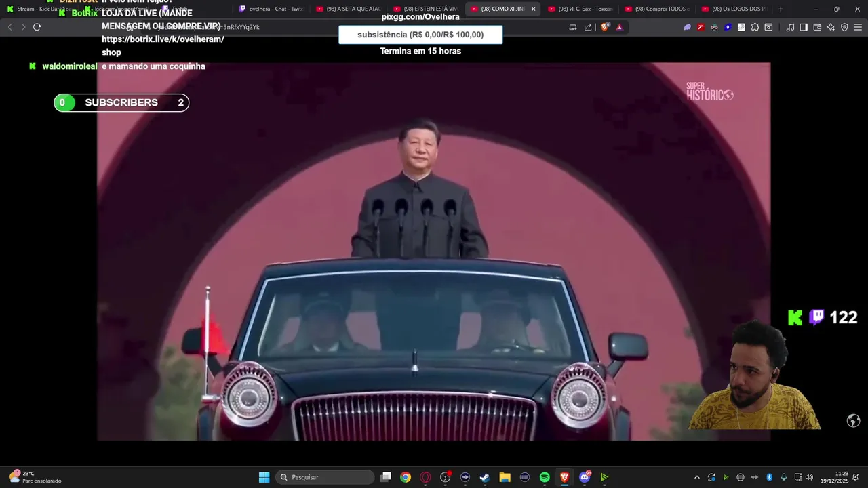Open File Explorer from the taskbar
868x488 pixels.
click(505, 477)
